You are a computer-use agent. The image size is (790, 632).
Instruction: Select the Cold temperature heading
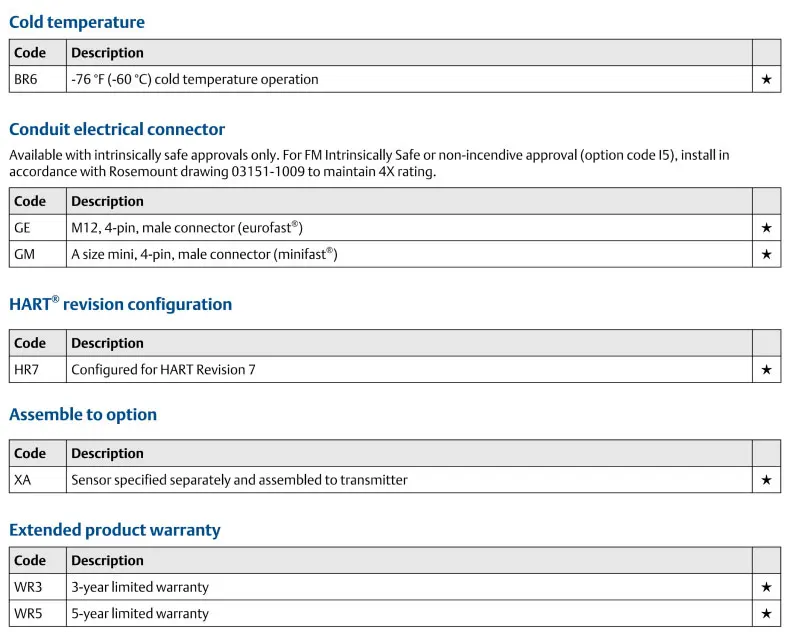(x=77, y=22)
